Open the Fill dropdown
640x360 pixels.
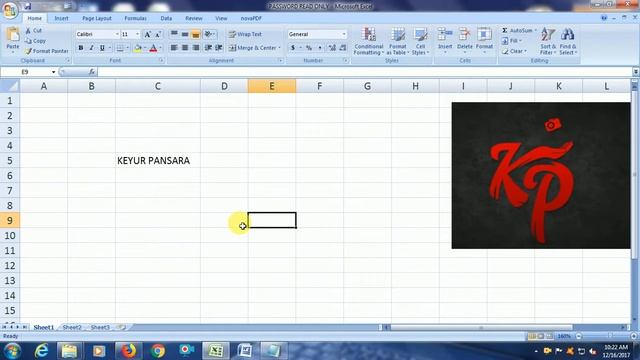point(512,41)
